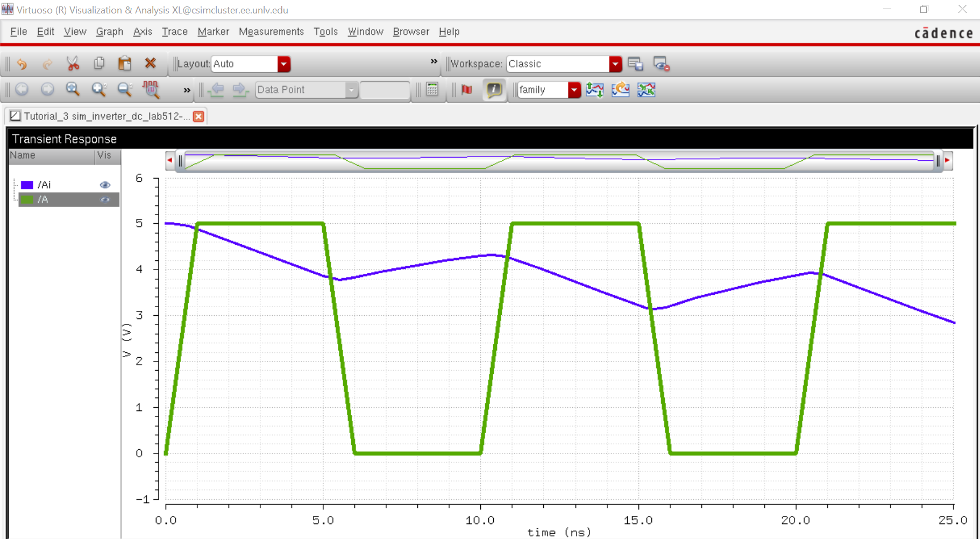The width and height of the screenshot is (980, 539).
Task: Click the undo arrow icon
Action: [x=22, y=64]
